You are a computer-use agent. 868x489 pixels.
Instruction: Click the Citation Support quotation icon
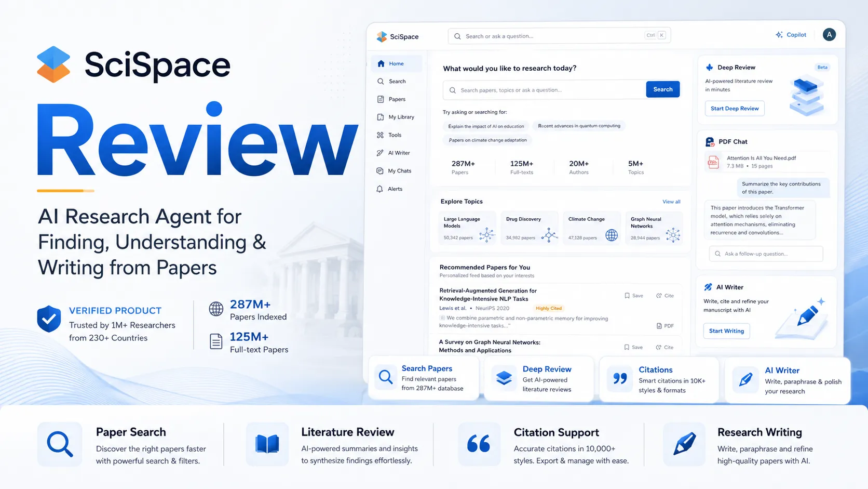(479, 444)
